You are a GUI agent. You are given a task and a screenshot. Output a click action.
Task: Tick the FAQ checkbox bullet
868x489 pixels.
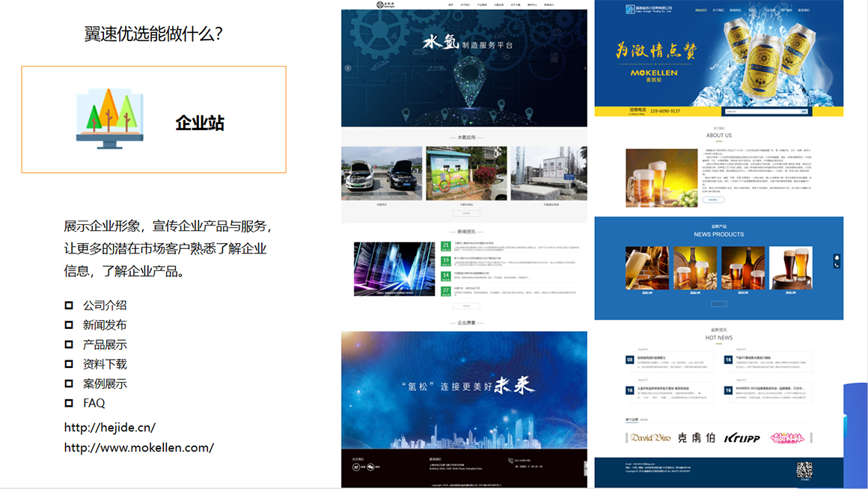coord(69,403)
